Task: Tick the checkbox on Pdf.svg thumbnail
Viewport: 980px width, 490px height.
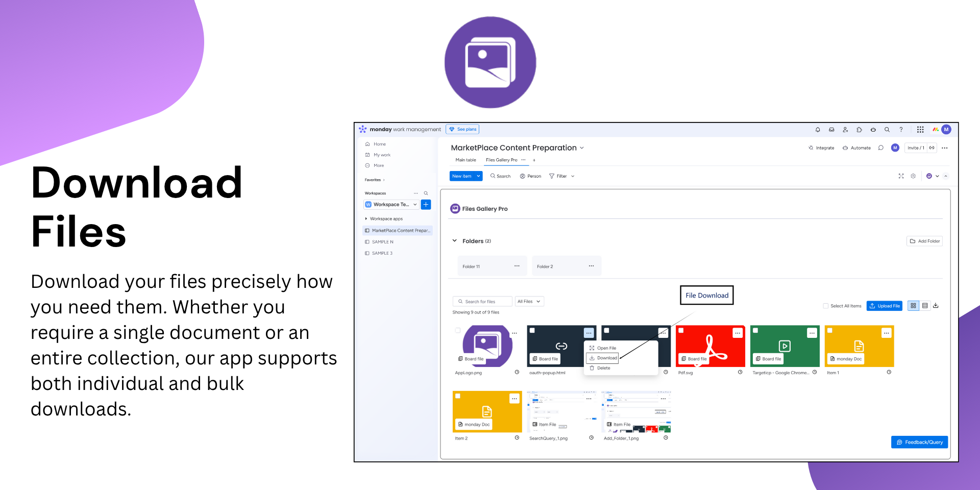Action: pyautogui.click(x=681, y=331)
